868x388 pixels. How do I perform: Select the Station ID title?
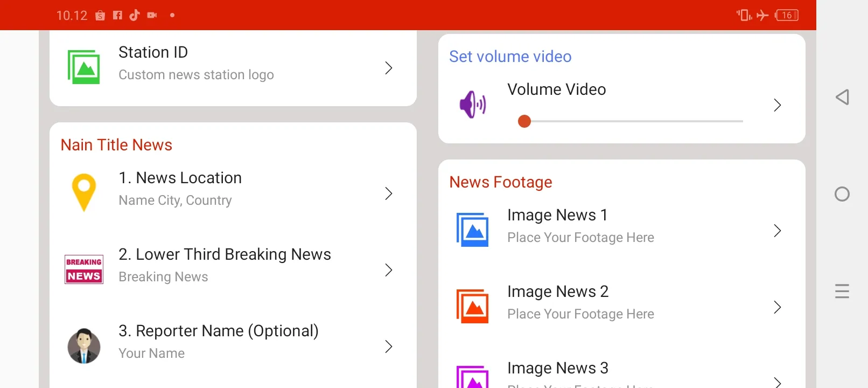click(x=153, y=52)
